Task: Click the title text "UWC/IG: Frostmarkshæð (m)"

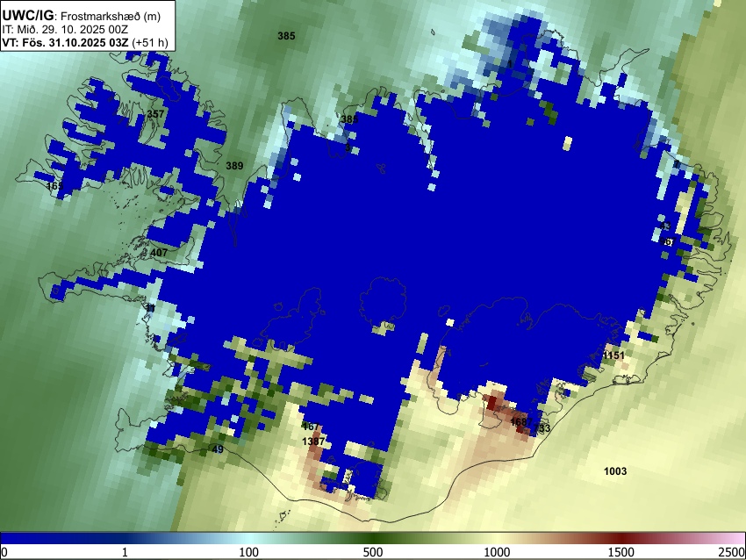Action: (81, 16)
